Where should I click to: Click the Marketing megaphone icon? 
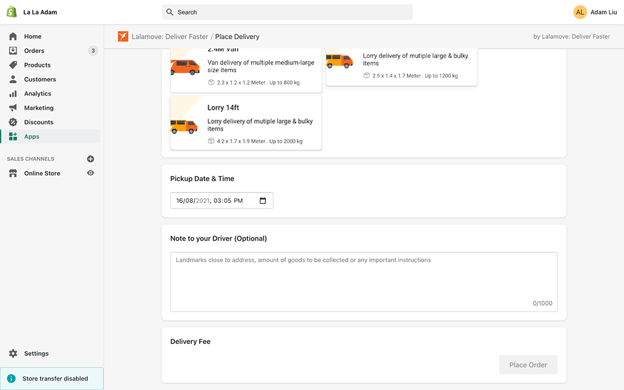(x=13, y=108)
